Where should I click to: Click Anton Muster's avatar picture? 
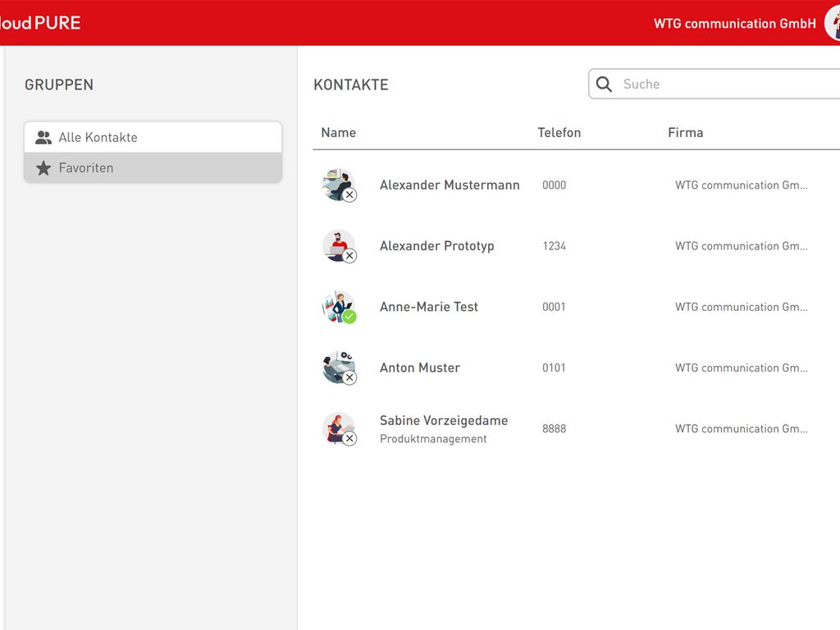point(338,367)
